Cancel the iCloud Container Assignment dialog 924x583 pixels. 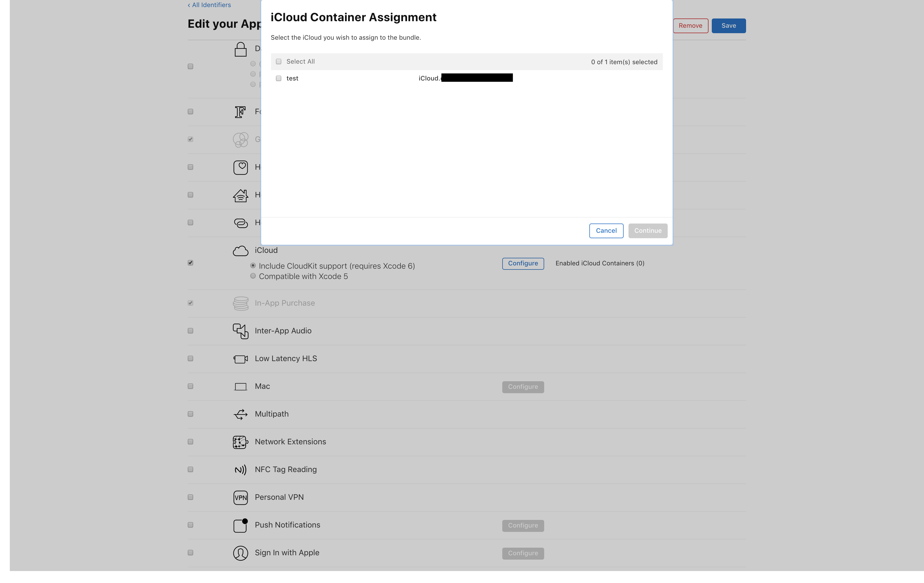tap(606, 231)
